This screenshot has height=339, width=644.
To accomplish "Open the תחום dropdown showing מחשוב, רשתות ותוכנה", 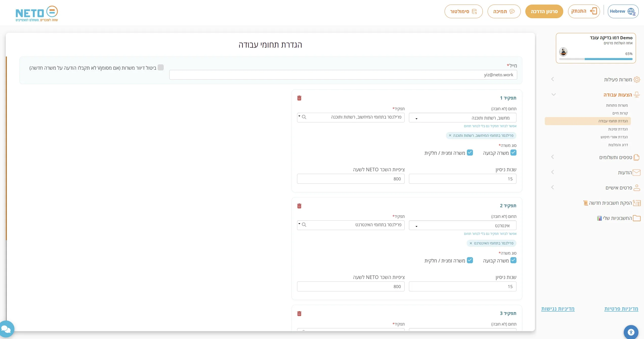I will click(463, 118).
